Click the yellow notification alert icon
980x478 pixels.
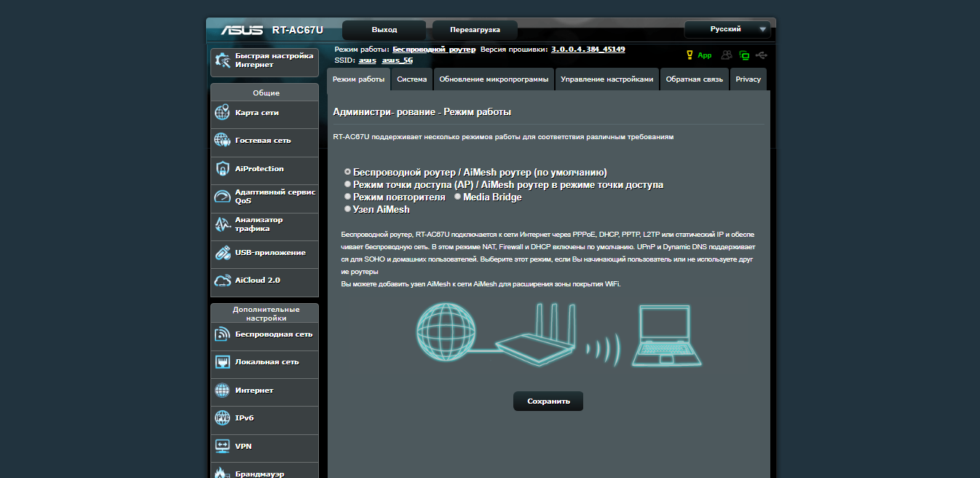click(x=690, y=55)
